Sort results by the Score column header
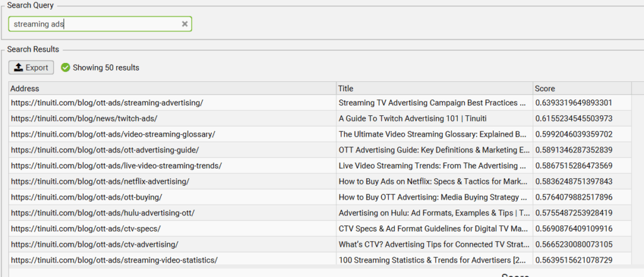 [582, 88]
